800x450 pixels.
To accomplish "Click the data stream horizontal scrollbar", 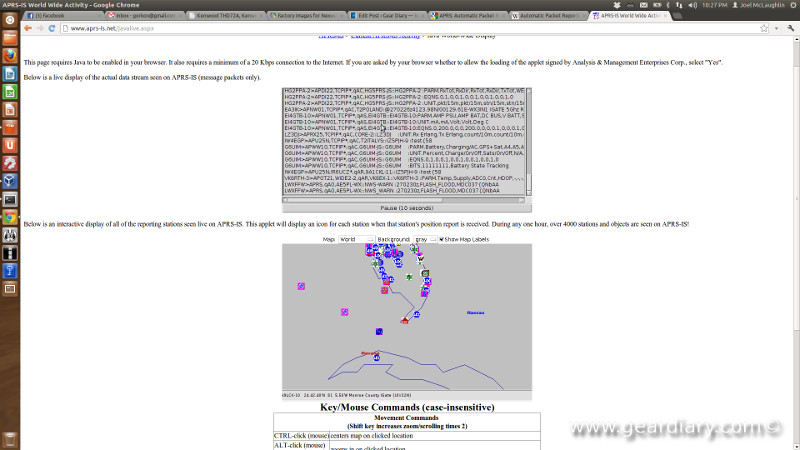I will [x=404, y=200].
